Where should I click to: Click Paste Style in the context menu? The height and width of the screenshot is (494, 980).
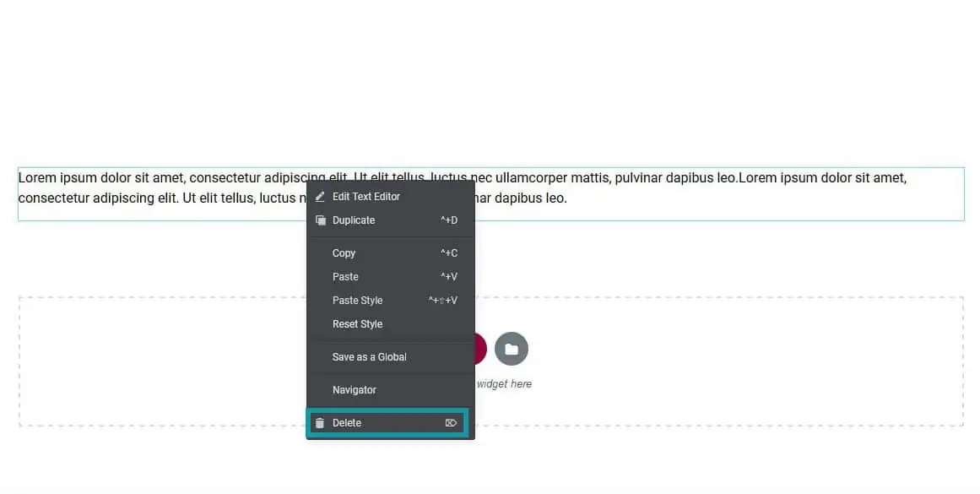coord(357,301)
